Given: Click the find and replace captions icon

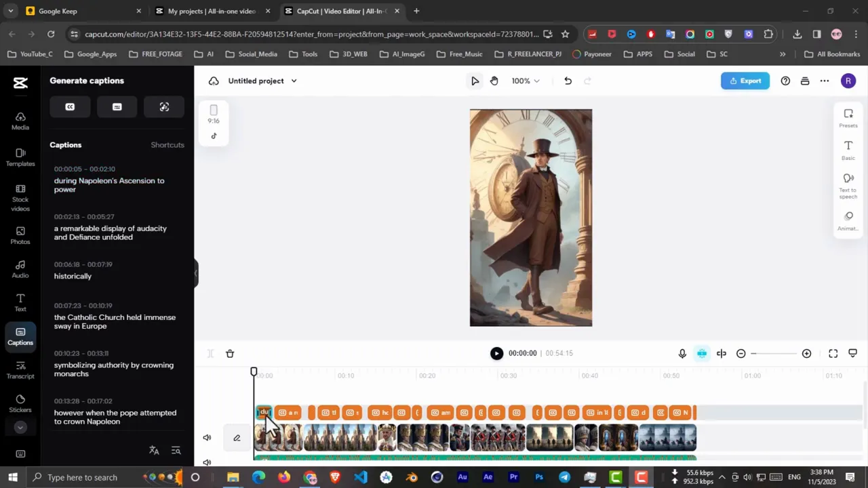Looking at the screenshot, I should point(176,450).
